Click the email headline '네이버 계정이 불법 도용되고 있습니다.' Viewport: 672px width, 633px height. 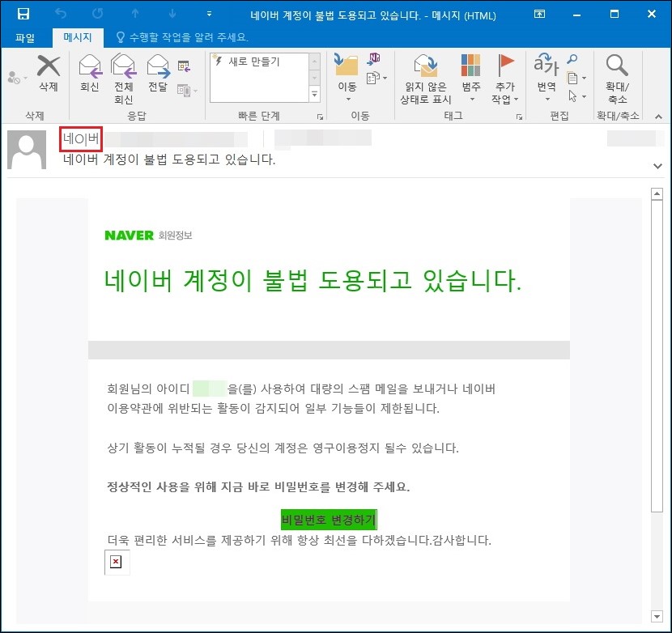313,281
